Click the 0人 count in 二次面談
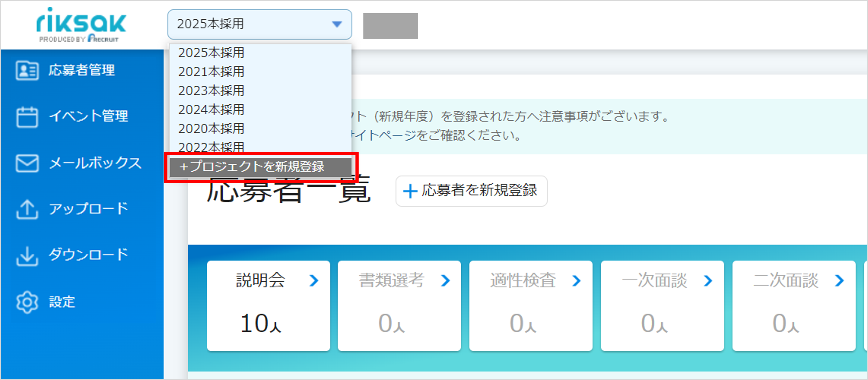The width and height of the screenshot is (868, 380). click(x=786, y=323)
